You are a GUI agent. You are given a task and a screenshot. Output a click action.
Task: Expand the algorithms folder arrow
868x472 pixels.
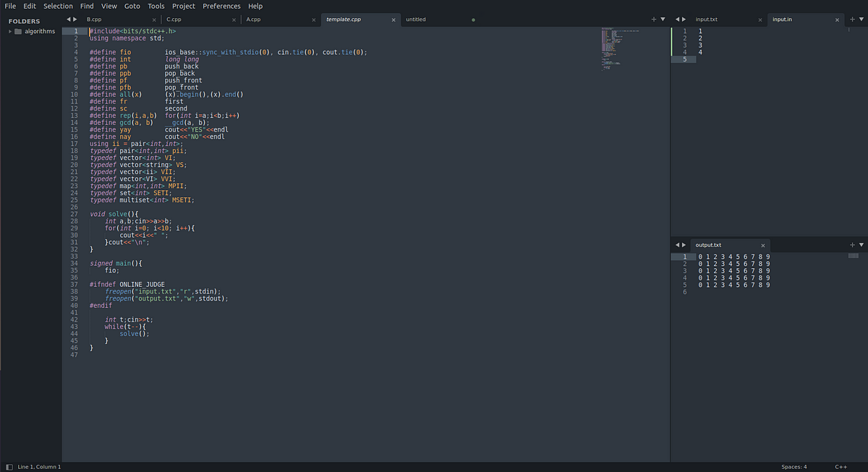[x=10, y=31]
